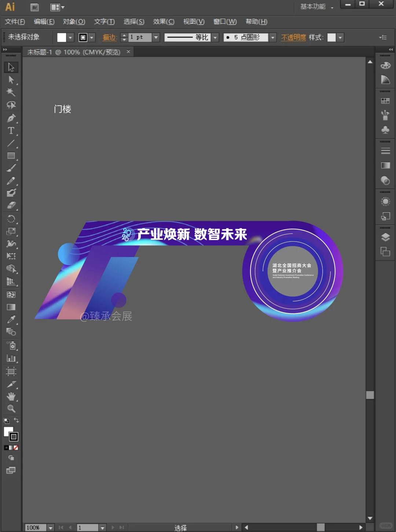This screenshot has width=396, height=532.
Task: Open the 效果(C) menu
Action: (164, 22)
